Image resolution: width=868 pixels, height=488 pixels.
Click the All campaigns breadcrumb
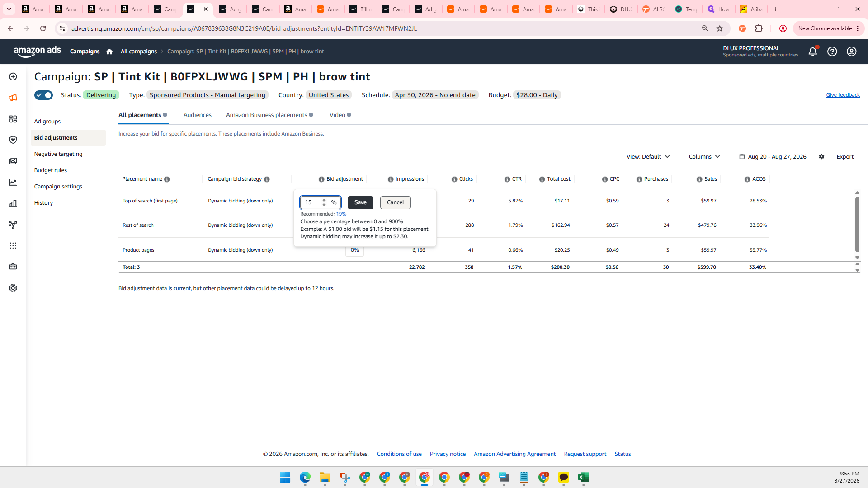coord(139,52)
